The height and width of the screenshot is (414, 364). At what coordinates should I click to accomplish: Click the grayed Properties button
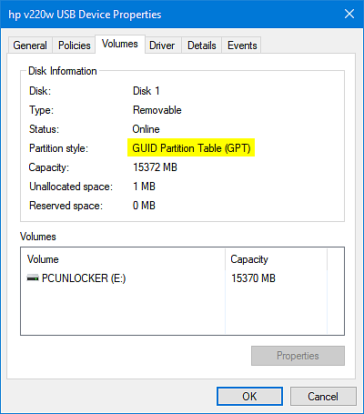pyautogui.click(x=298, y=356)
